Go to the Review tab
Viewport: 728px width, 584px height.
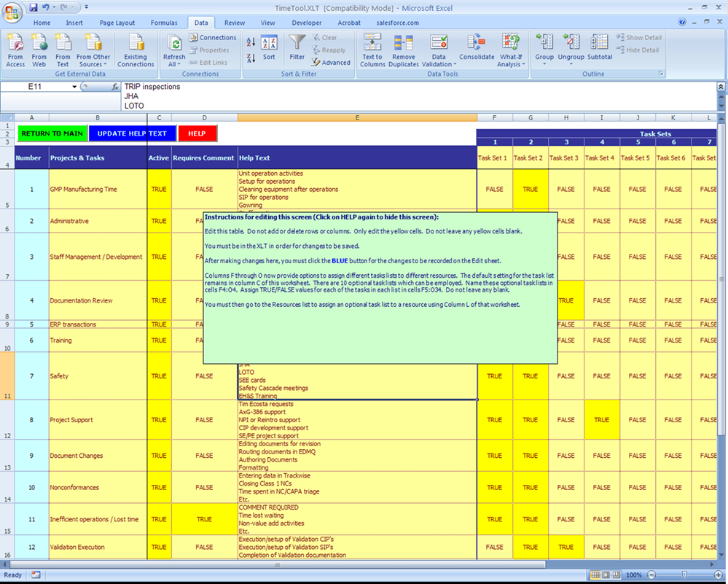pos(235,23)
